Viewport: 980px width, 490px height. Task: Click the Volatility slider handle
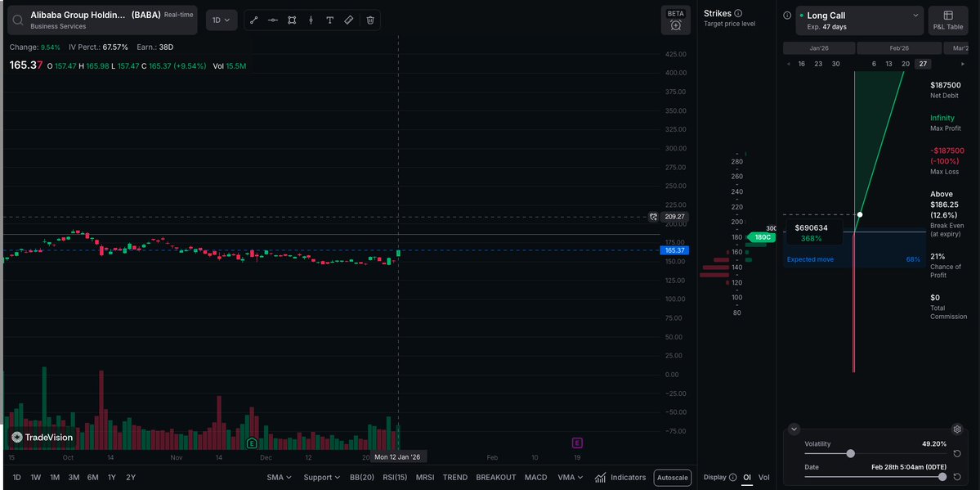[x=850, y=454]
